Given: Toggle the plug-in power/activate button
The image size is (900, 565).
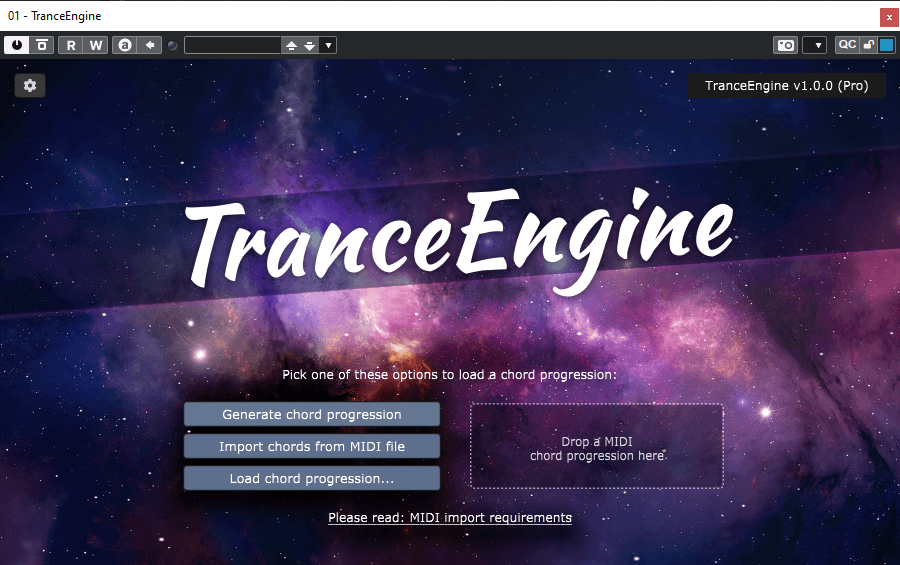Looking at the screenshot, I should tap(17, 45).
